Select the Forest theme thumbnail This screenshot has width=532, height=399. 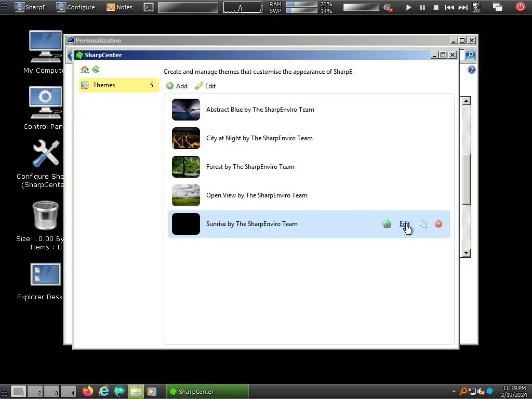coord(186,167)
